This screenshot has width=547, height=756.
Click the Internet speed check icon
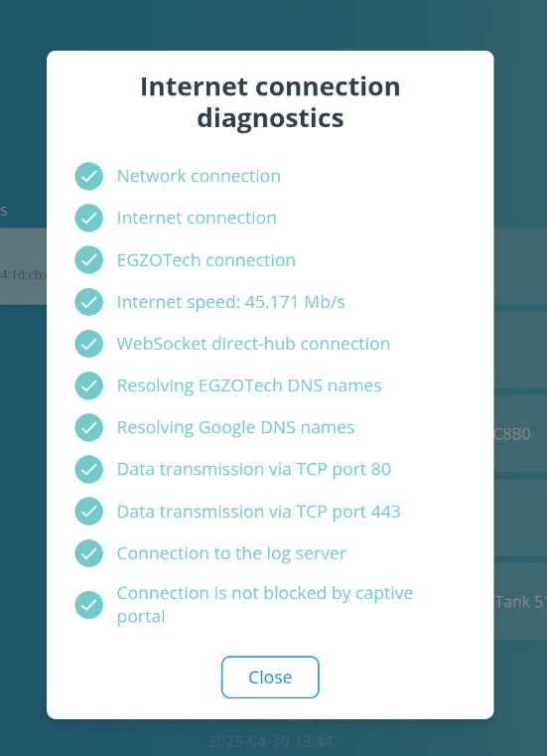pos(88,302)
